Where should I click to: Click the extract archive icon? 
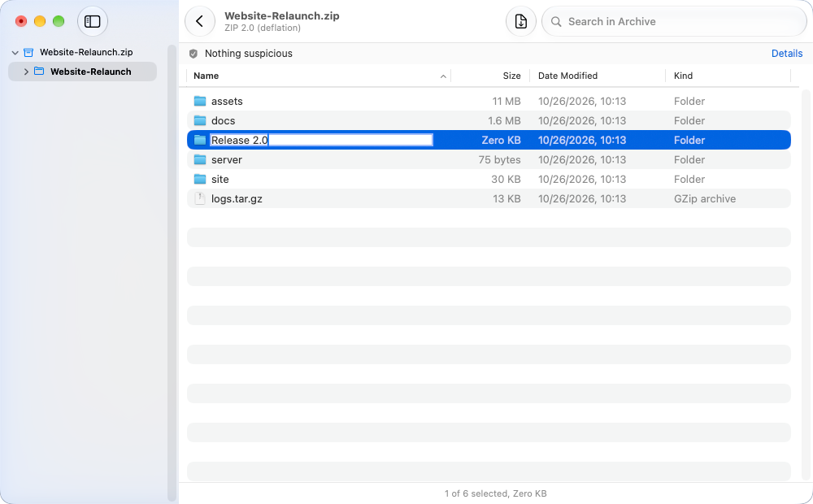click(520, 21)
